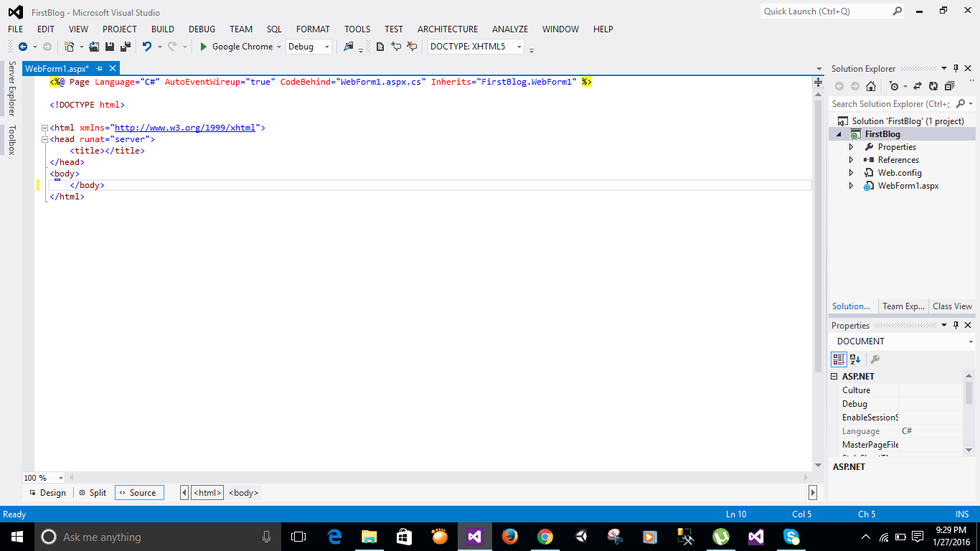Start debugging with the green play icon
This screenshot has width=980, height=551.
pos(204,47)
